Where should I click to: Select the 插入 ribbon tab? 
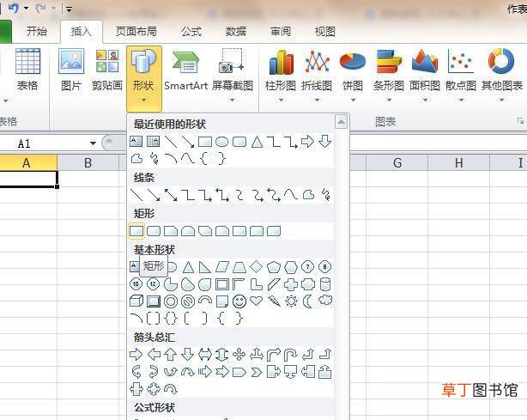[82, 32]
